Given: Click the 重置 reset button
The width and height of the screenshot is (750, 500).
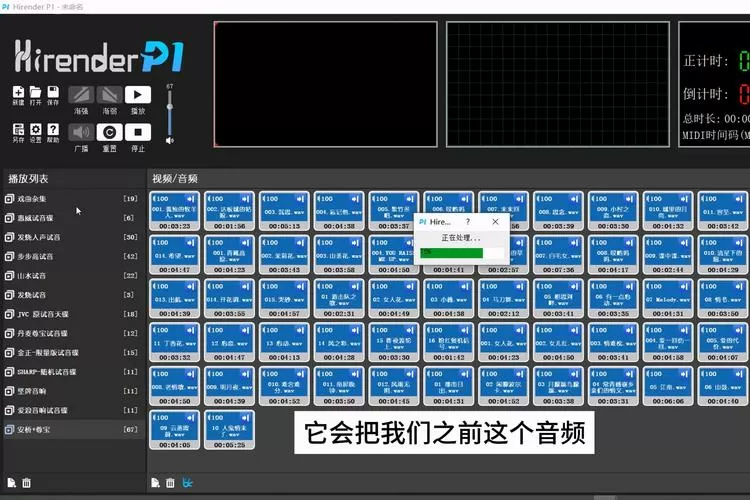Looking at the screenshot, I should pos(110,132).
